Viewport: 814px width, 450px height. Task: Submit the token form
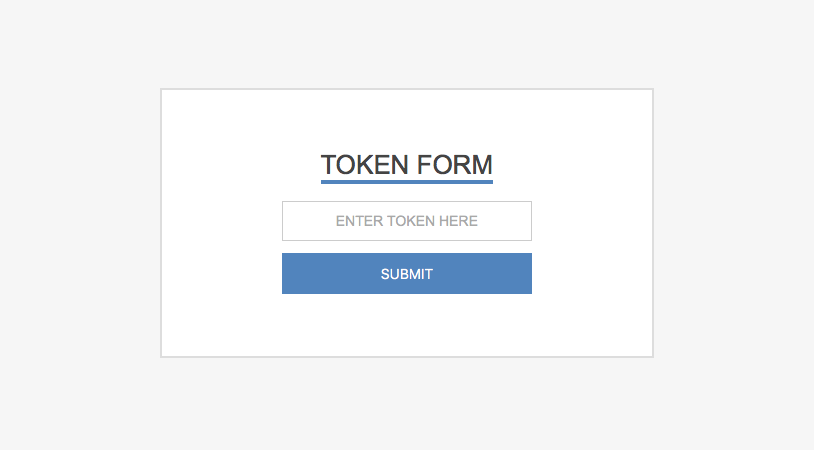pos(406,274)
